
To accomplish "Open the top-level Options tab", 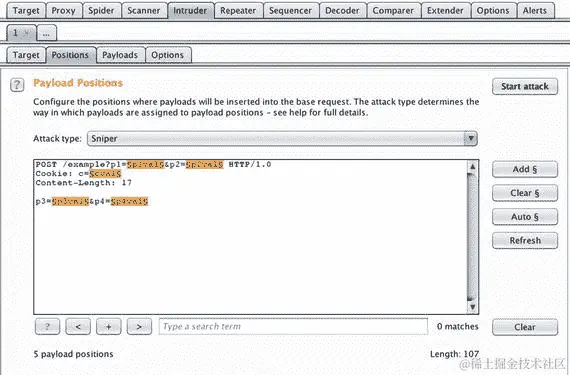I will pyautogui.click(x=493, y=11).
